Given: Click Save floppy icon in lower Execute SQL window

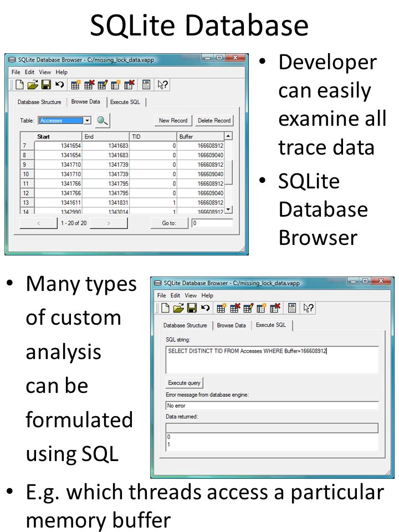Looking at the screenshot, I should click(x=192, y=308).
